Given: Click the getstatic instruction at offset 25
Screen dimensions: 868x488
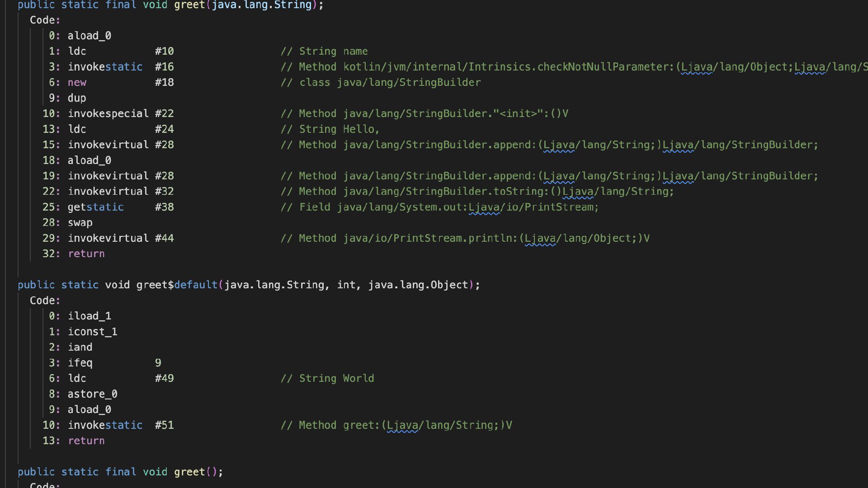Looking at the screenshot, I should (96, 207).
